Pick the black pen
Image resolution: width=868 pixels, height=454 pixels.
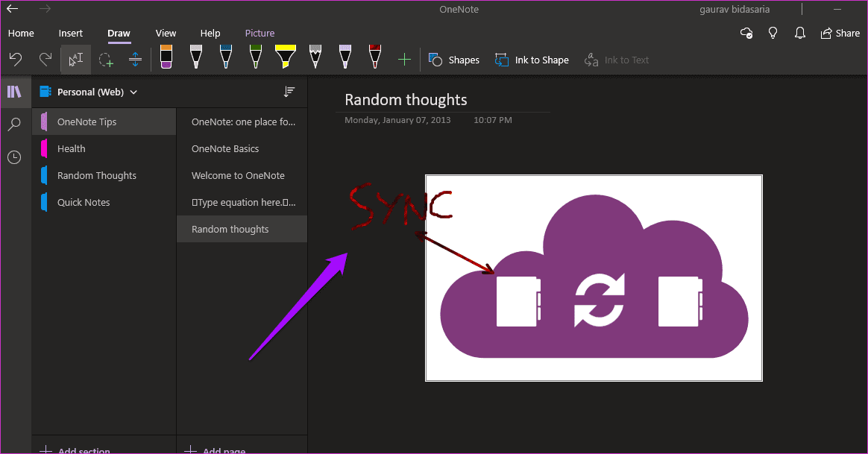(196, 57)
